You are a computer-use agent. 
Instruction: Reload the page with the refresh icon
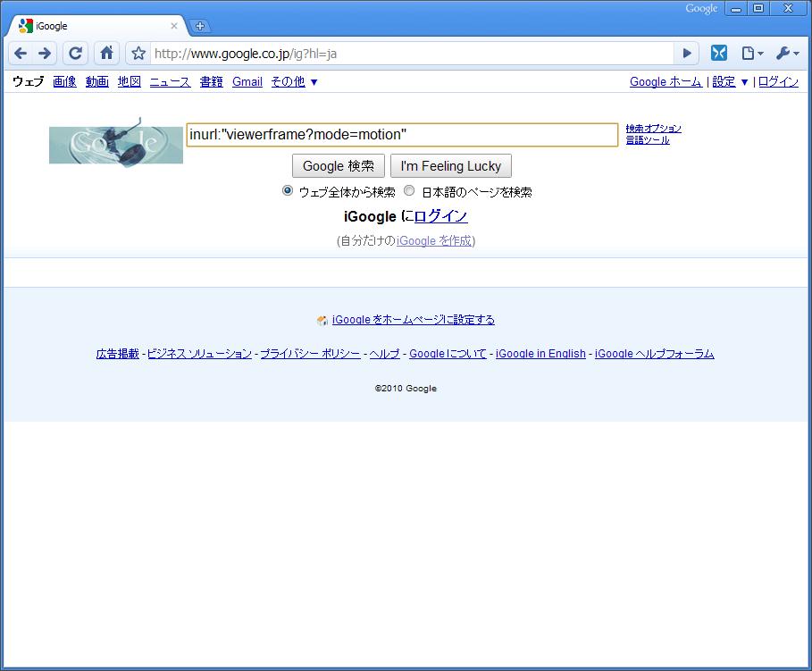76,53
